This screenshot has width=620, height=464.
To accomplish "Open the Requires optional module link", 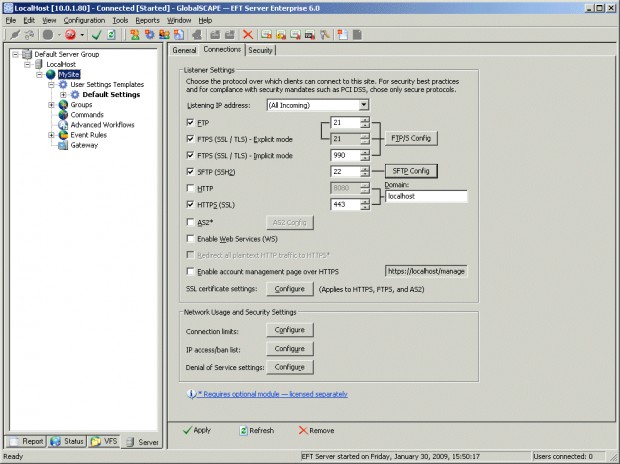I will (273, 394).
